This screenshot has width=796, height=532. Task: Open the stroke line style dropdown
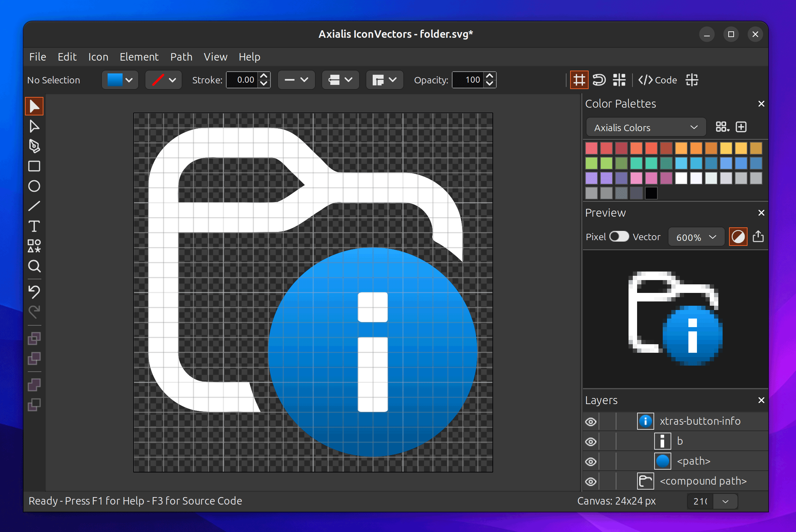pyautogui.click(x=296, y=80)
